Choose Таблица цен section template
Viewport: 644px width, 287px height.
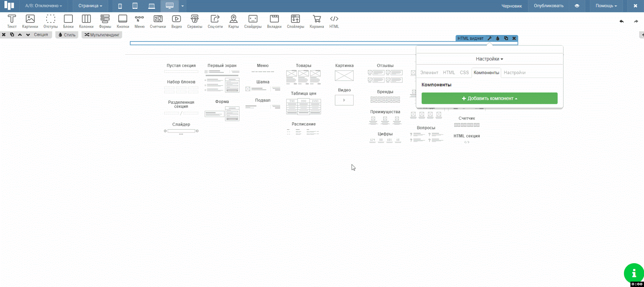pos(303,103)
